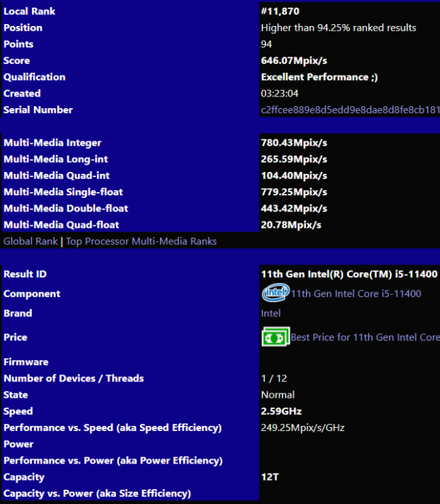Click Multi-Media Integer value 780.43Mpix/s

(294, 143)
